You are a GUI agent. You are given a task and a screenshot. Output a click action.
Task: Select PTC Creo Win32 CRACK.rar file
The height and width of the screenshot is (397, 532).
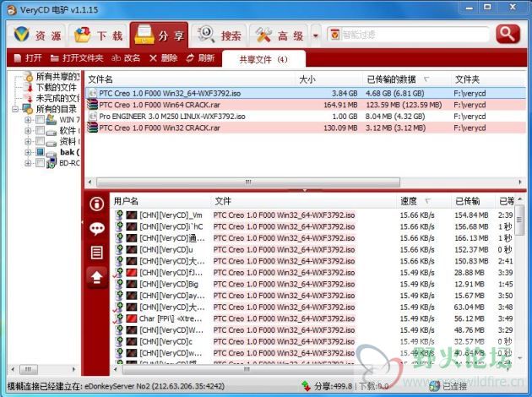click(x=306, y=128)
